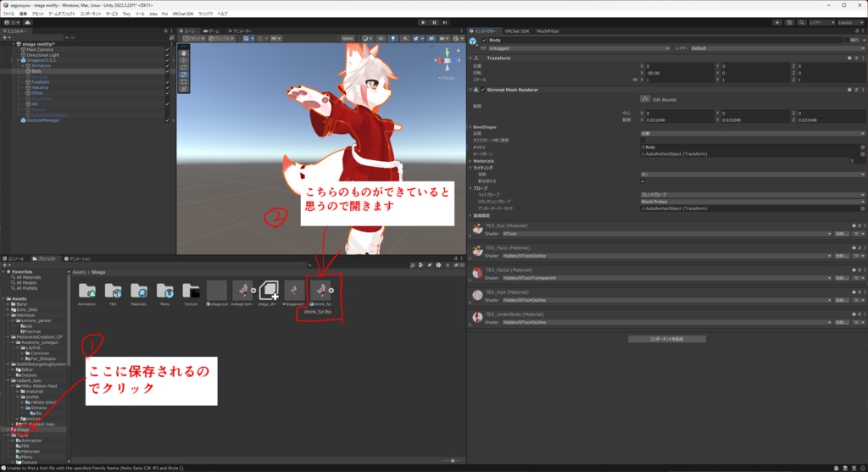Toggle 2D view mode in scene
The image size is (868, 472).
[x=381, y=39]
